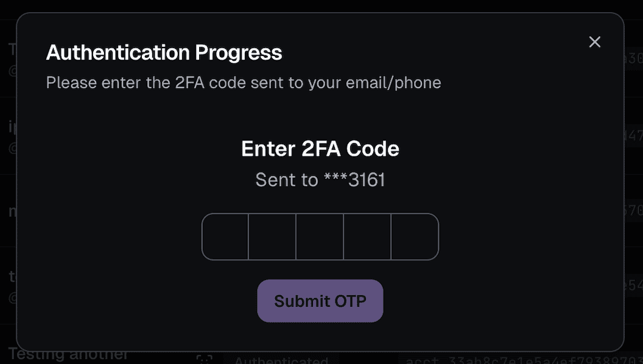Click the masked phone number ***3161 text
This screenshot has width=643, height=364.
click(320, 180)
